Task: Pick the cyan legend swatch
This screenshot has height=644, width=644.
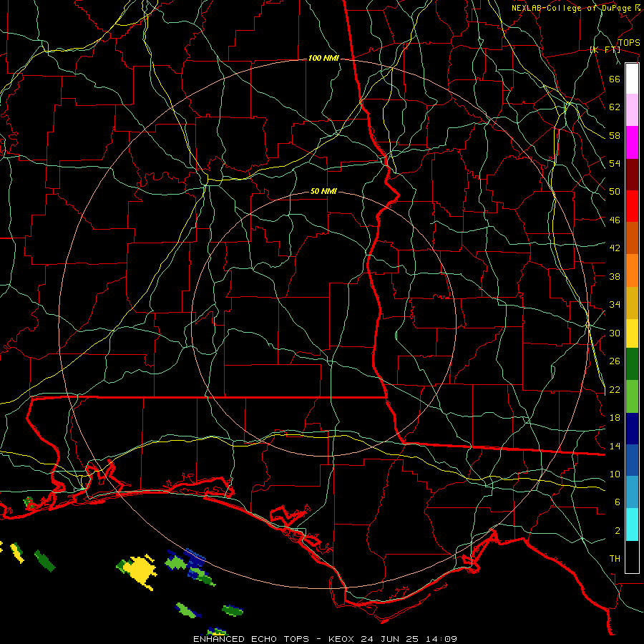Action: [x=632, y=525]
